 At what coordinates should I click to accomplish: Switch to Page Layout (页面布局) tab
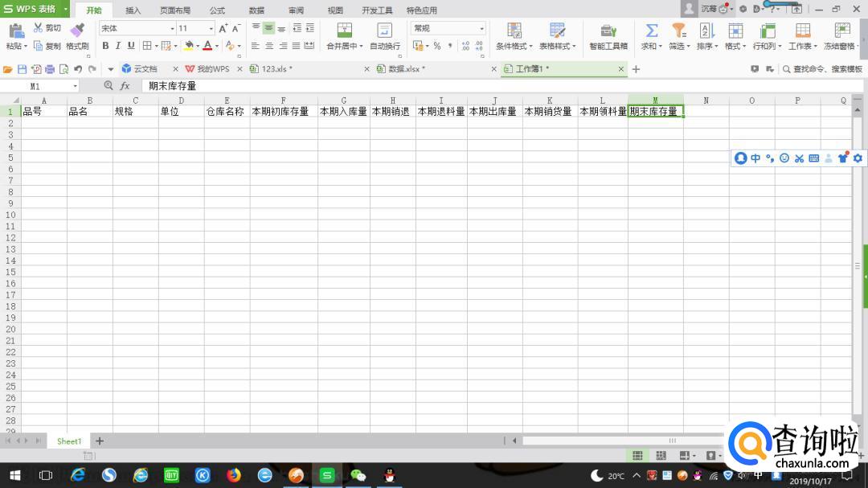coord(175,10)
